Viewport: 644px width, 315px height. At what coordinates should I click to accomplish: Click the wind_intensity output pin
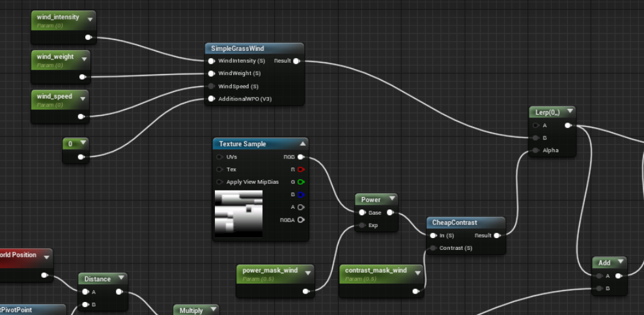tap(89, 37)
